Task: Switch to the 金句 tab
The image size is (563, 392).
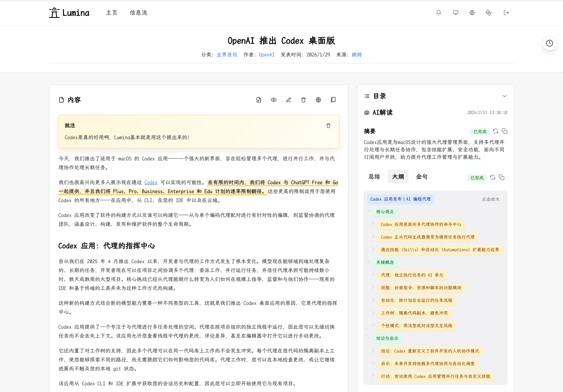Action: [x=421, y=177]
